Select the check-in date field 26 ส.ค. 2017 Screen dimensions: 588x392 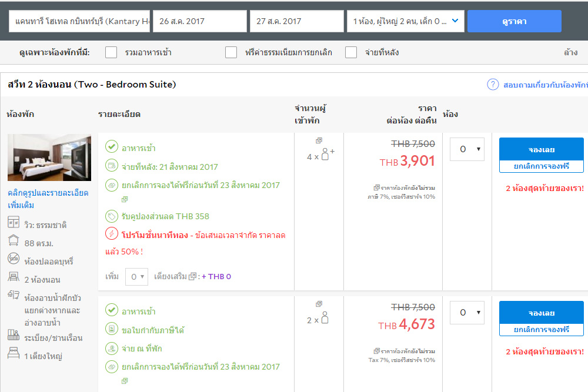200,21
